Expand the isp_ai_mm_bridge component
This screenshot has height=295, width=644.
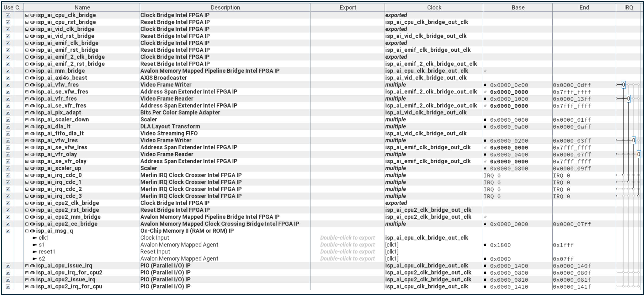pos(27,71)
